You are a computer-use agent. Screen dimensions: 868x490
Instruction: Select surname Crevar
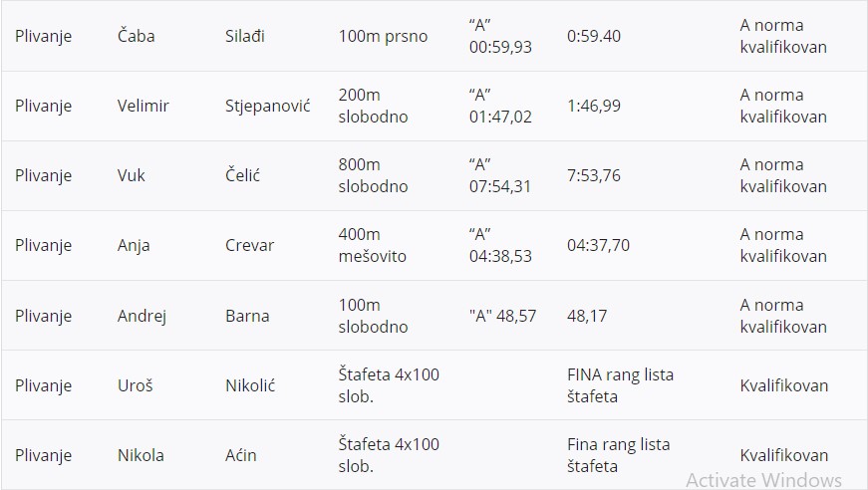pos(249,245)
